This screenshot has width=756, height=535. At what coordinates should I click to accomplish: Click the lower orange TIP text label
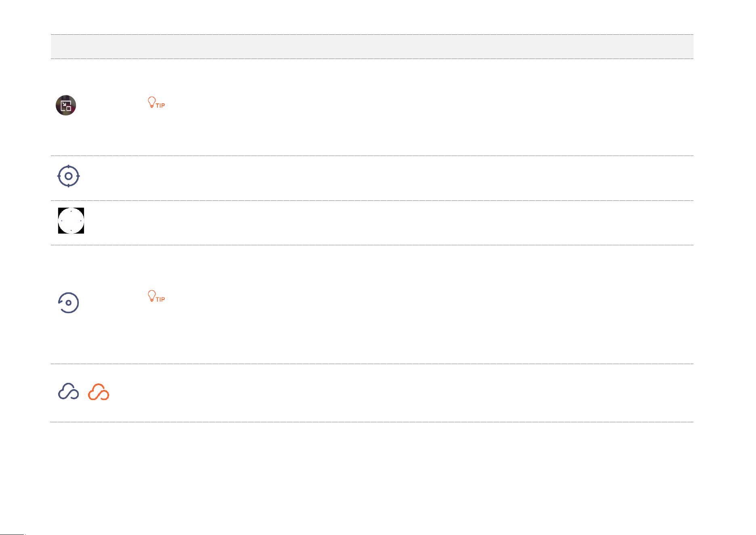pos(160,300)
